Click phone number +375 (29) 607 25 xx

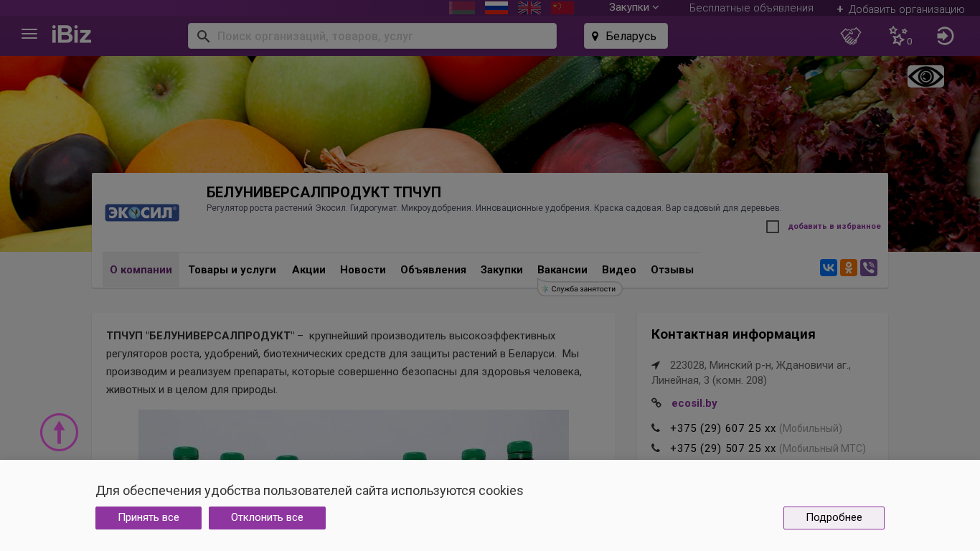(723, 428)
